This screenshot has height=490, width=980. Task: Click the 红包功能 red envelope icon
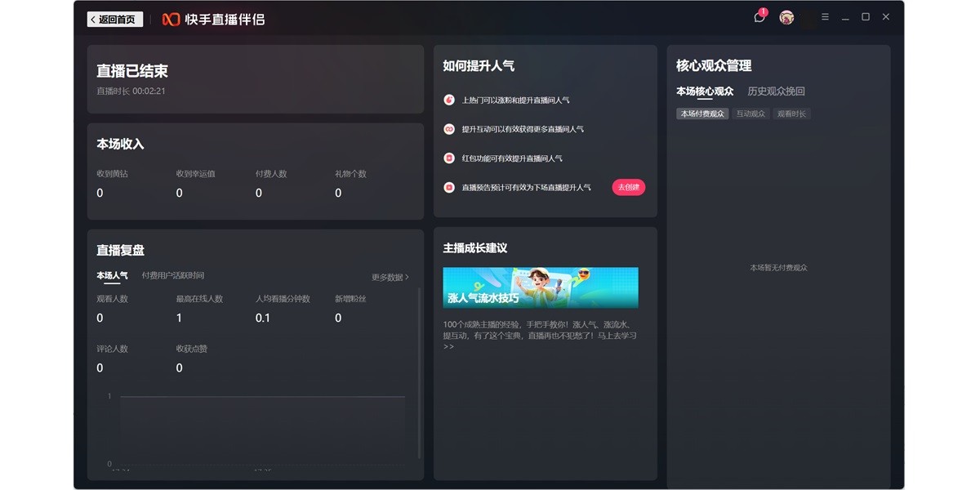pyautogui.click(x=449, y=158)
